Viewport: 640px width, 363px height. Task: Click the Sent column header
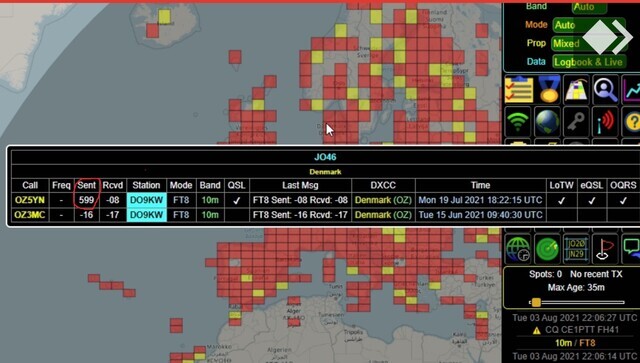tap(87, 185)
